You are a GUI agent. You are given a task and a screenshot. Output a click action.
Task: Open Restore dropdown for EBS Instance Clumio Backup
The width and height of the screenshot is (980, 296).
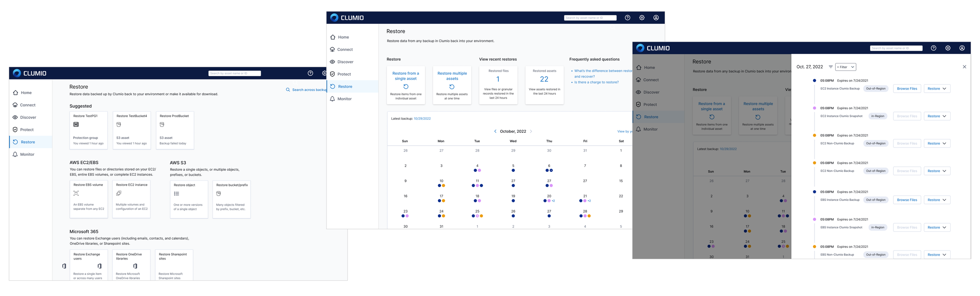(x=937, y=200)
